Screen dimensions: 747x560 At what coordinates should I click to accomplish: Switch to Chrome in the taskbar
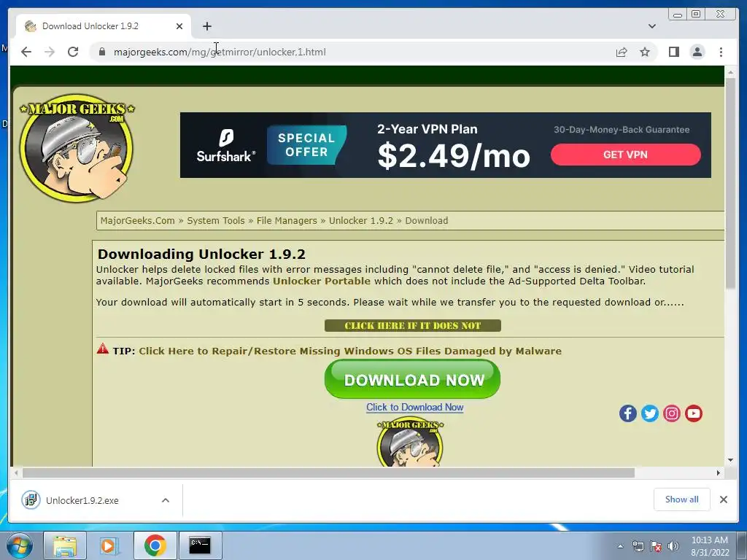coord(155,545)
